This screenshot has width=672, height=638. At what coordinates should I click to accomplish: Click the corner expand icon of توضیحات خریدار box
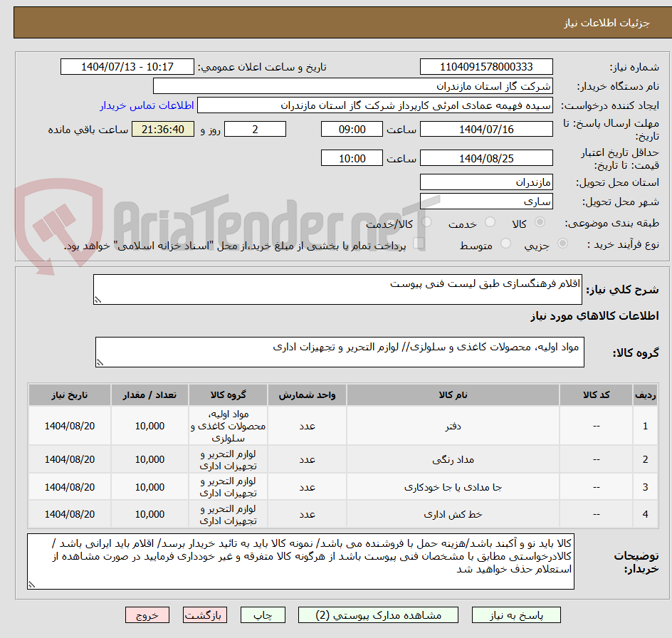click(x=31, y=584)
